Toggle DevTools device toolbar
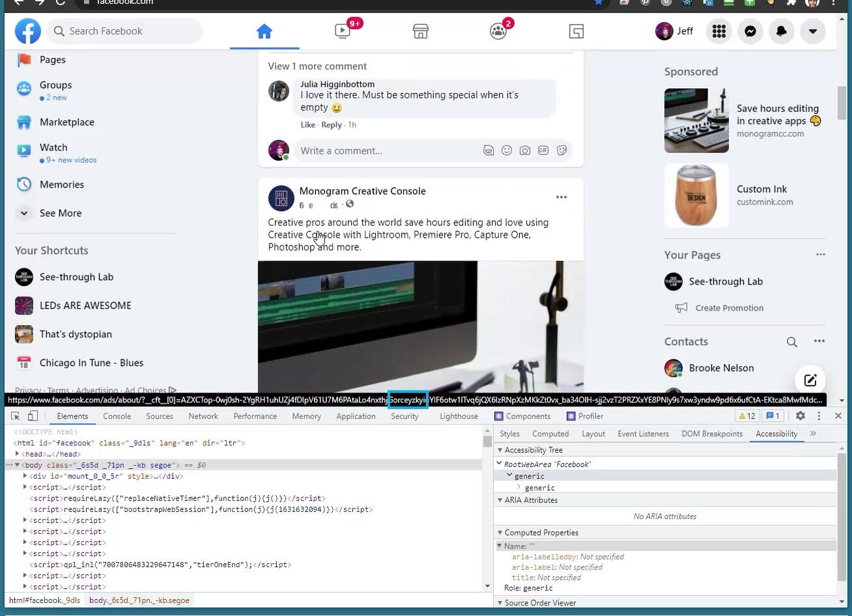 pyautogui.click(x=33, y=416)
